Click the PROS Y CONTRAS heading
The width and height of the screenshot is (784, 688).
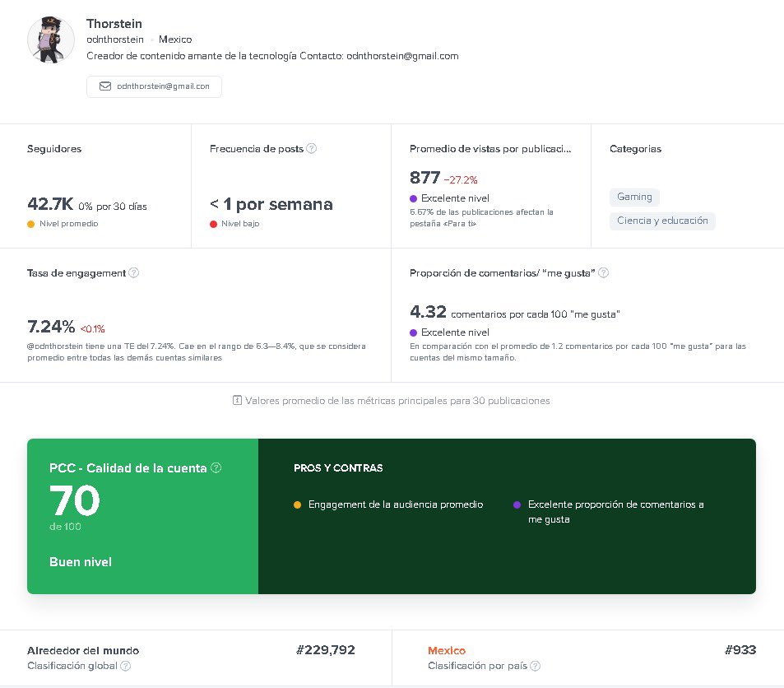point(338,467)
